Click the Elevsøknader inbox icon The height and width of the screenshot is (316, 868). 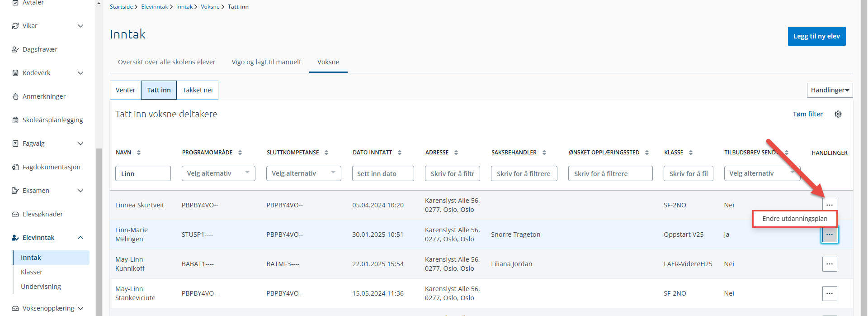click(15, 214)
